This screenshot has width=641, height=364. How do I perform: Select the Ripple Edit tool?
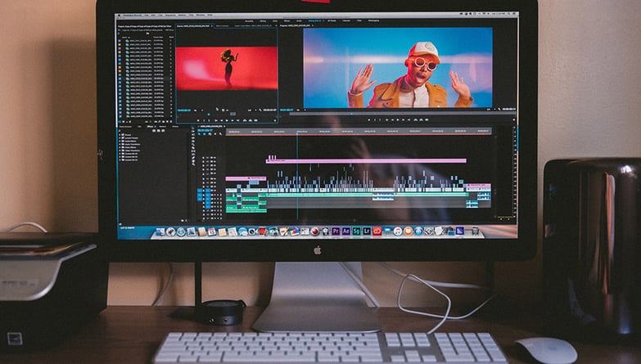coord(193,137)
